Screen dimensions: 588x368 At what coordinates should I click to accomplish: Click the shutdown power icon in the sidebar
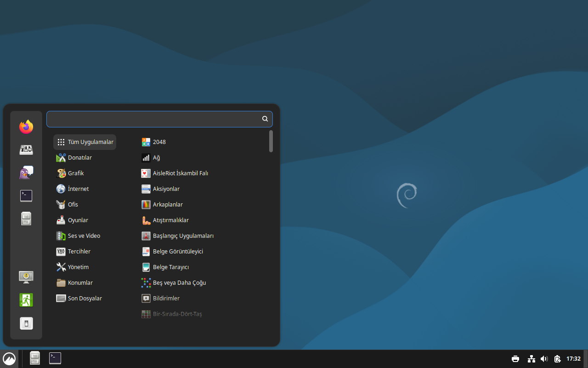[26, 323]
